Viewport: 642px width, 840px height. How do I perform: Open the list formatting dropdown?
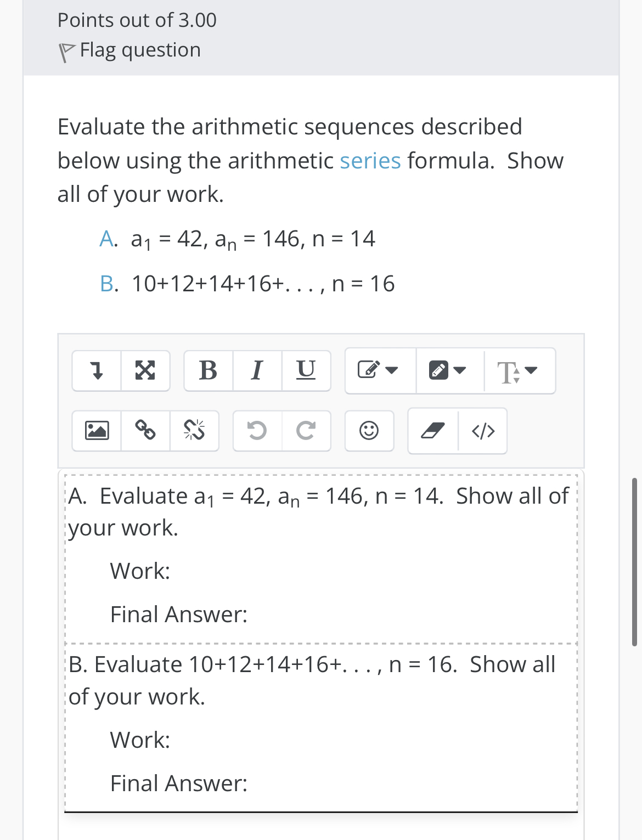pyautogui.click(x=447, y=370)
